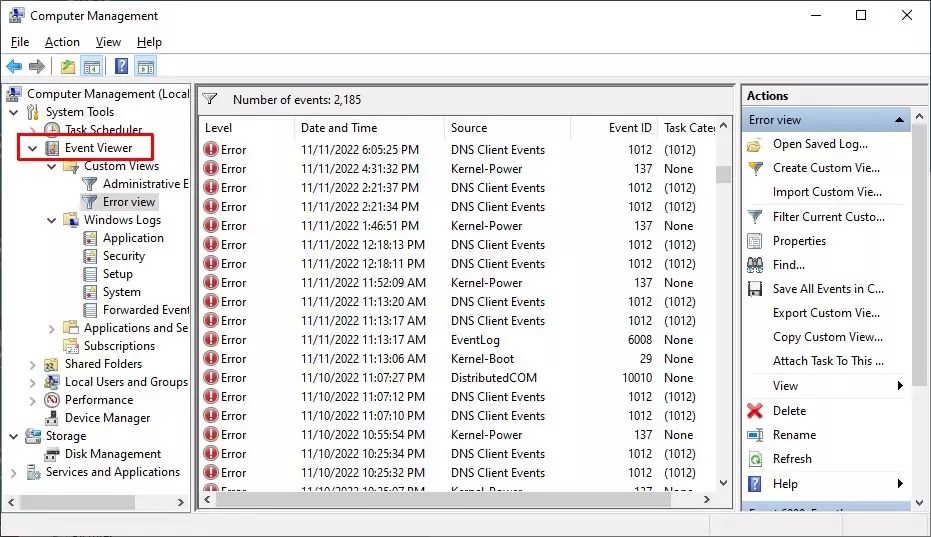Image resolution: width=931 pixels, height=537 pixels.
Task: Expand the Local Users and Groups node
Action: pyautogui.click(x=33, y=382)
